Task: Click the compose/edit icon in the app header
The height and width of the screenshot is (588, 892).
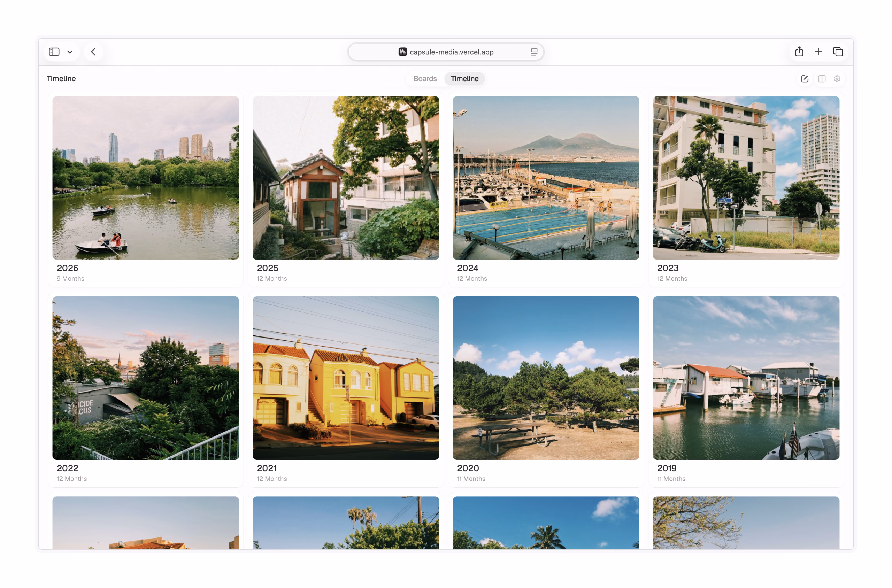Action: [x=804, y=79]
